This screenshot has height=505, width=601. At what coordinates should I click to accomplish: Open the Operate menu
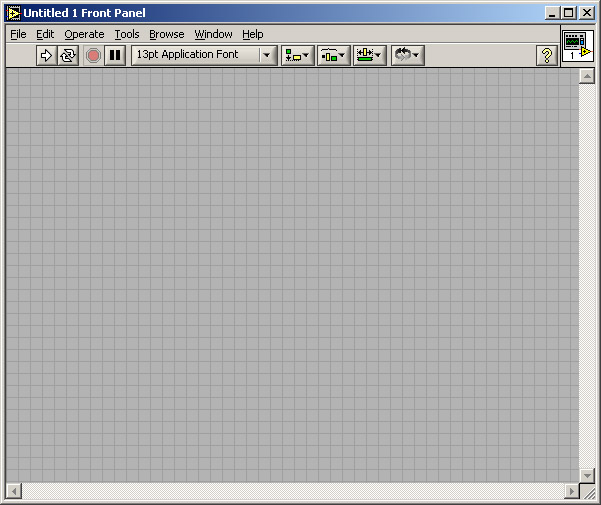(84, 34)
